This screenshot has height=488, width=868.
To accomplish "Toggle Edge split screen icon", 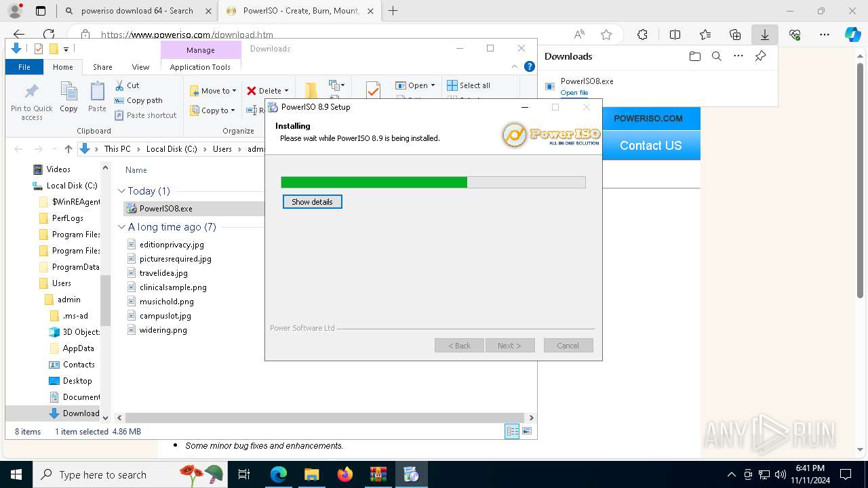I will 675,35.
